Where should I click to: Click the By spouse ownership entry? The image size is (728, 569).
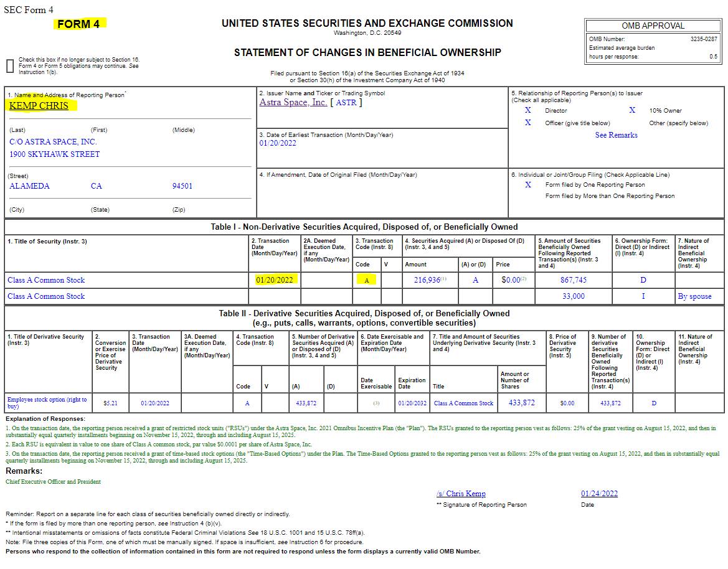pyautogui.click(x=694, y=296)
